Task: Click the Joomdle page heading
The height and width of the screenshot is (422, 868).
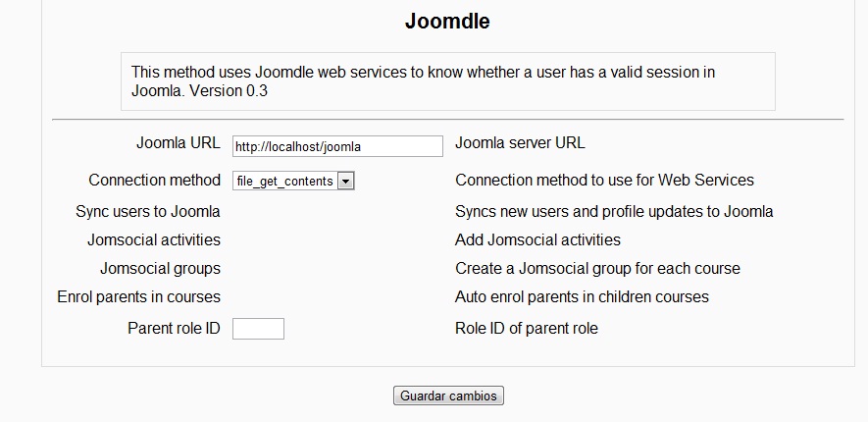Action: tap(447, 21)
